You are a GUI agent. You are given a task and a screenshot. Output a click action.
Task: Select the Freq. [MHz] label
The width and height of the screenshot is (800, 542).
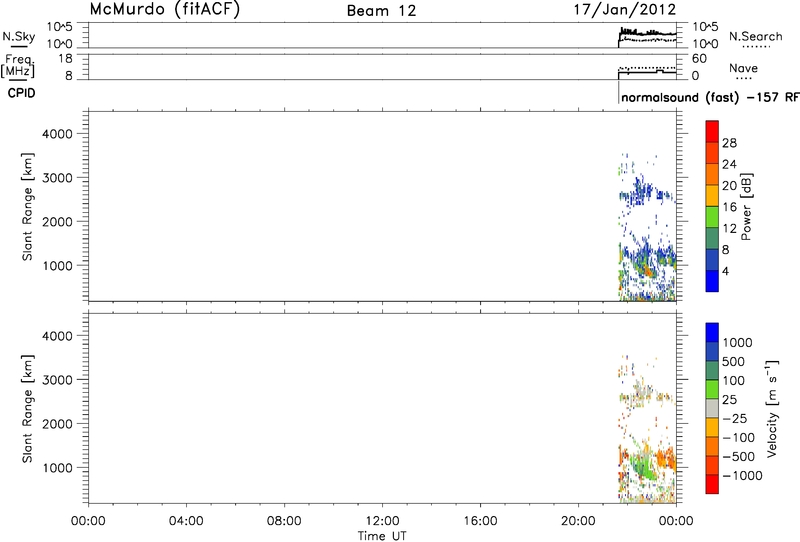pyautogui.click(x=18, y=66)
